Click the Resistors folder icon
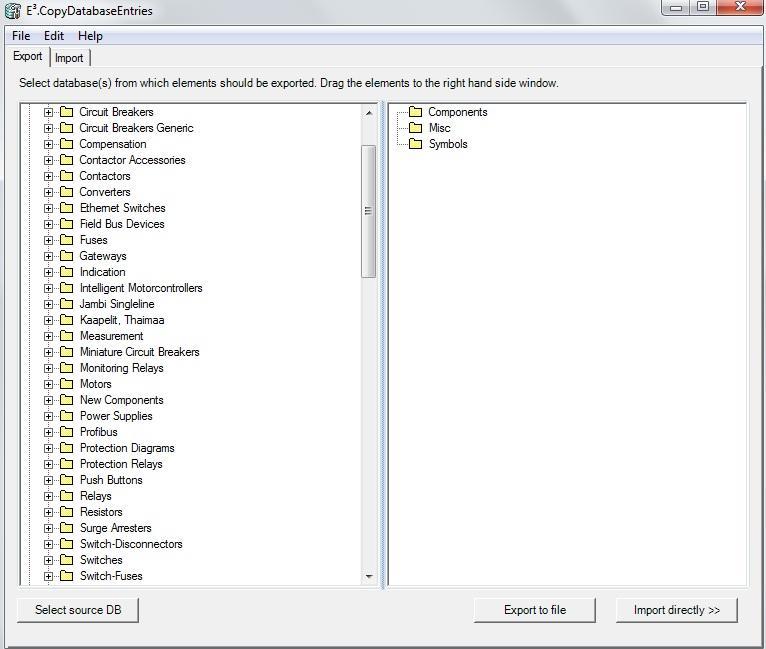 66,512
